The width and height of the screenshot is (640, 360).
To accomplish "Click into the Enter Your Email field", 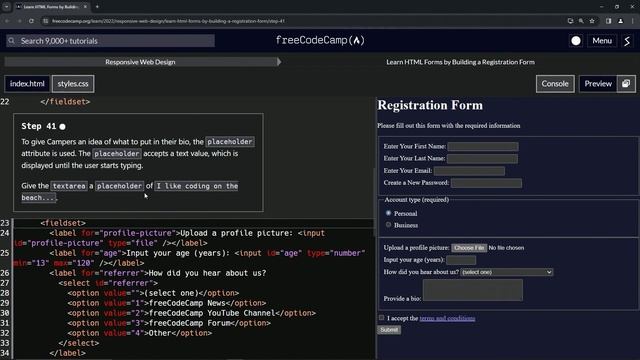I will point(469,171).
